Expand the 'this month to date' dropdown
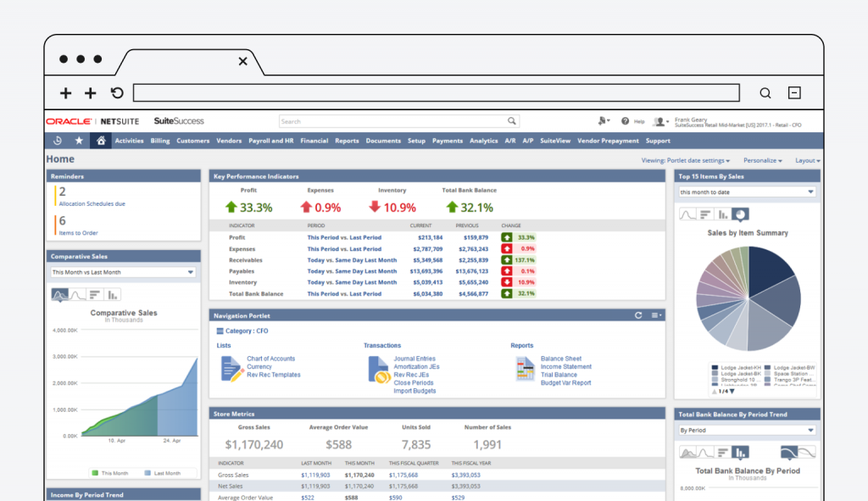This screenshot has height=501, width=868. [x=747, y=192]
